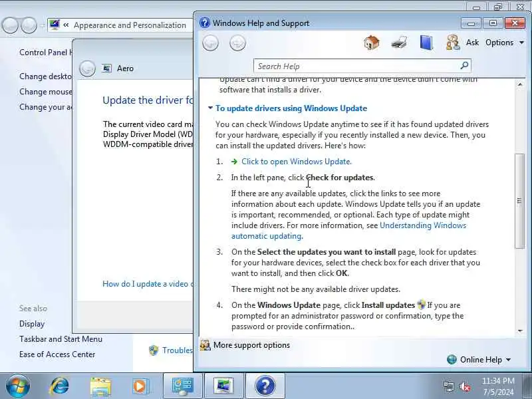Open the Options menu in Help window
The width and height of the screenshot is (532, 399).
tap(505, 43)
